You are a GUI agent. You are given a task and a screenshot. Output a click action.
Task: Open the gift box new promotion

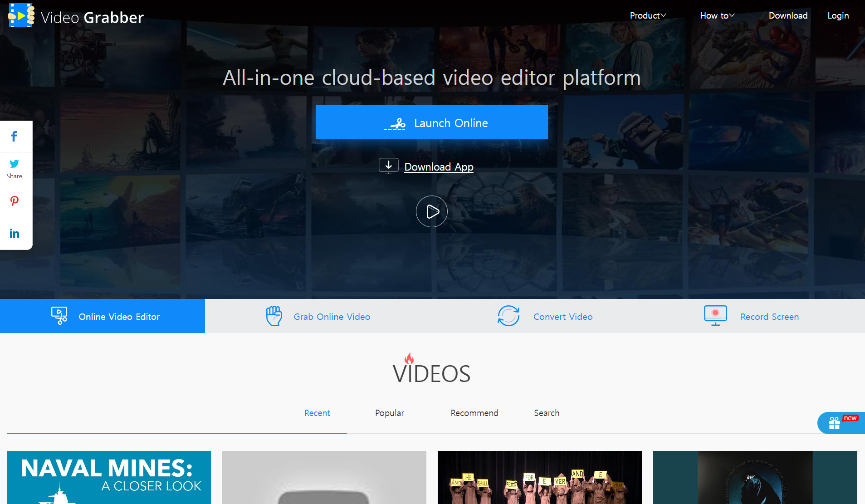[x=841, y=423]
